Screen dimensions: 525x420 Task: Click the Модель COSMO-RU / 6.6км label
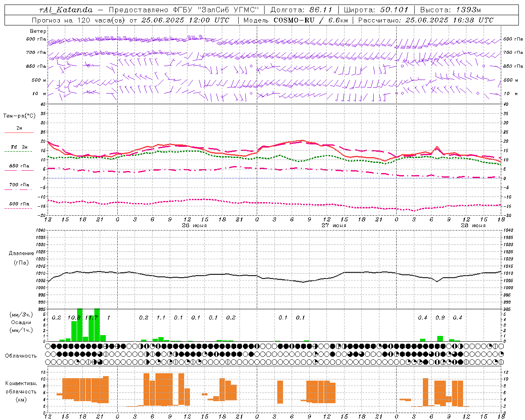(x=295, y=20)
